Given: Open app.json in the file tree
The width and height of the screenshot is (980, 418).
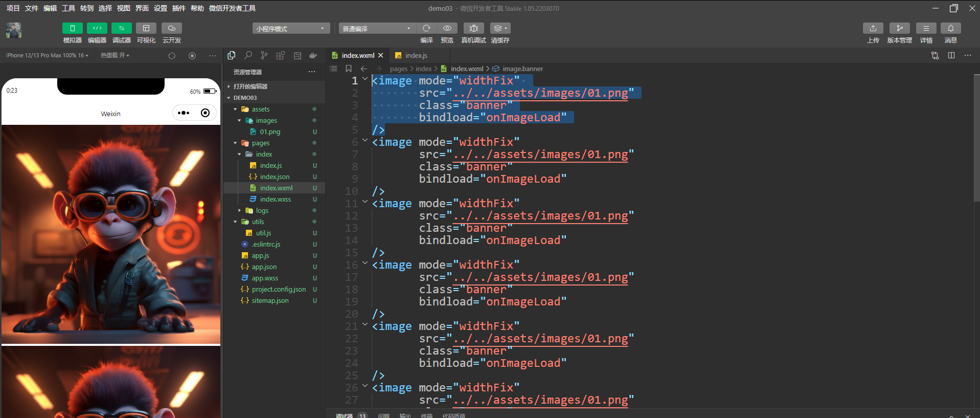Looking at the screenshot, I should pyautogui.click(x=275, y=267).
